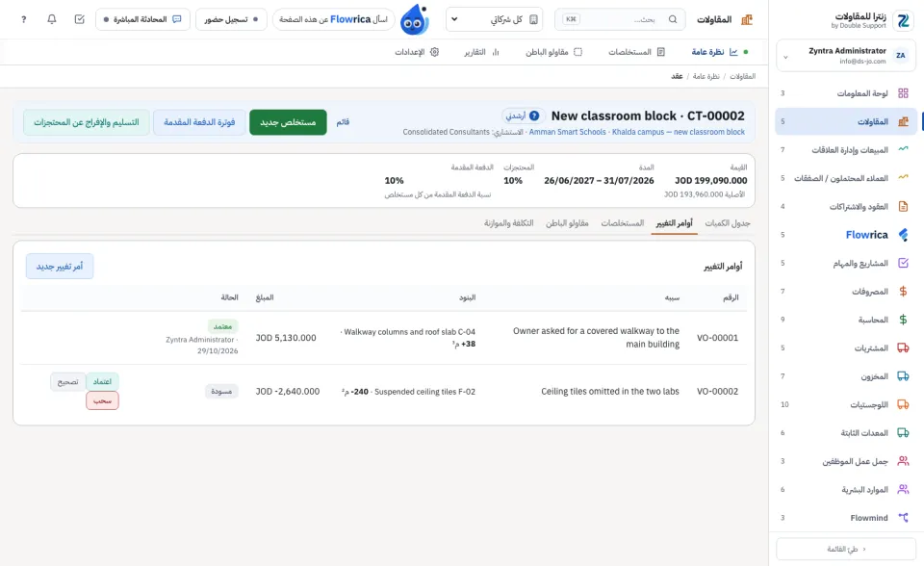Focus the search (بحث) input field
This screenshot has width=924, height=566.
pyautogui.click(x=620, y=19)
